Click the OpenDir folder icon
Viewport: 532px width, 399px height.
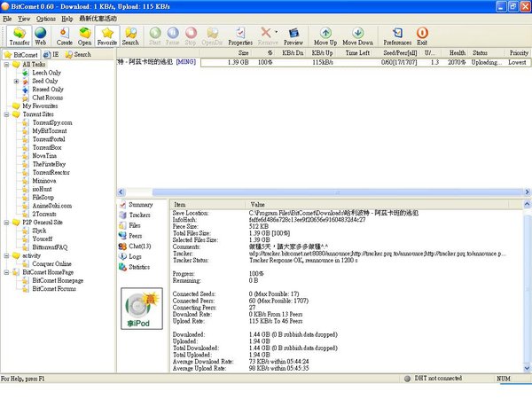[x=212, y=36]
